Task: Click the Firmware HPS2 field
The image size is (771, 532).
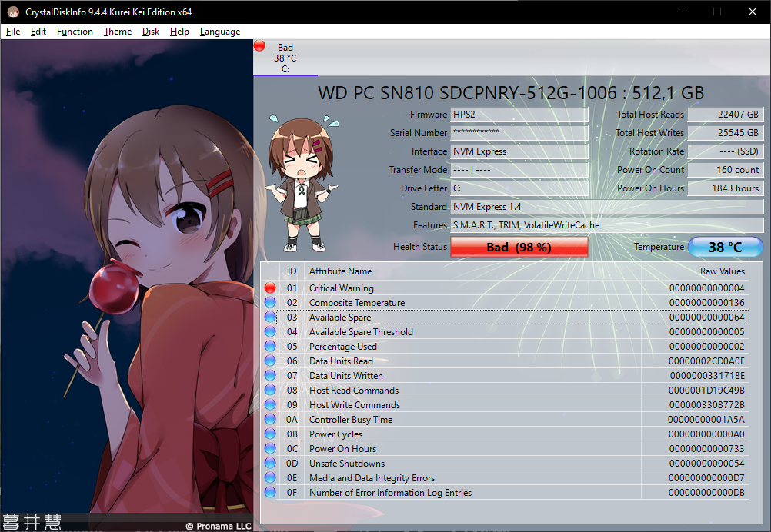Action: 519,115
